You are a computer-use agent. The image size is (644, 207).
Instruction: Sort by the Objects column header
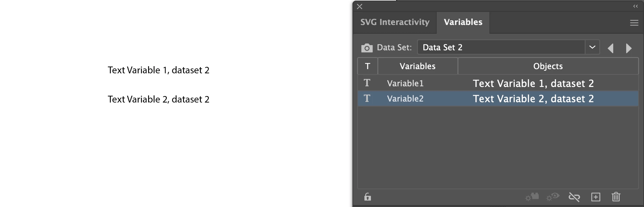point(548,66)
